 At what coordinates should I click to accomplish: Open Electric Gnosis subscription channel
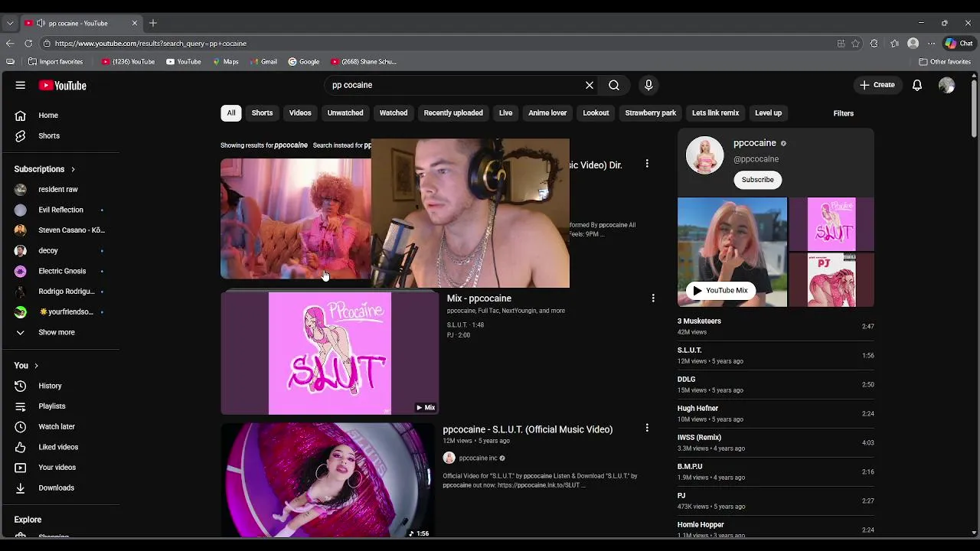tap(61, 271)
